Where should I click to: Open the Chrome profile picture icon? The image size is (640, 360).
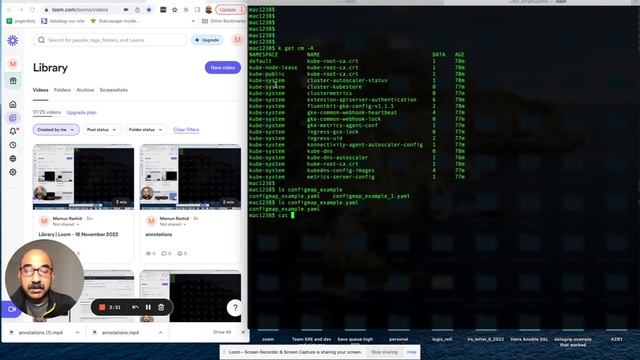209,9
